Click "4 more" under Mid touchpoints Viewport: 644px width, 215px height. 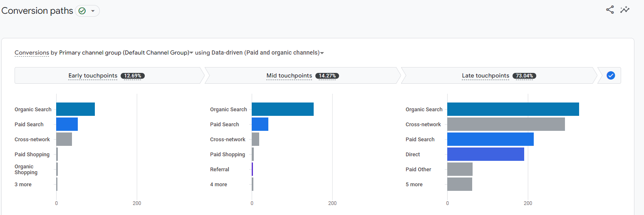click(218, 185)
